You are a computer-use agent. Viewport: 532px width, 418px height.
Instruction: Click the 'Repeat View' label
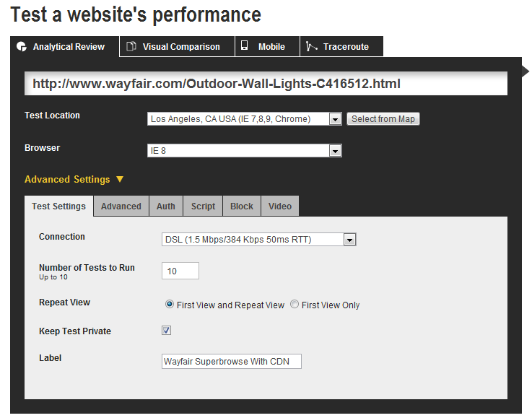point(64,302)
